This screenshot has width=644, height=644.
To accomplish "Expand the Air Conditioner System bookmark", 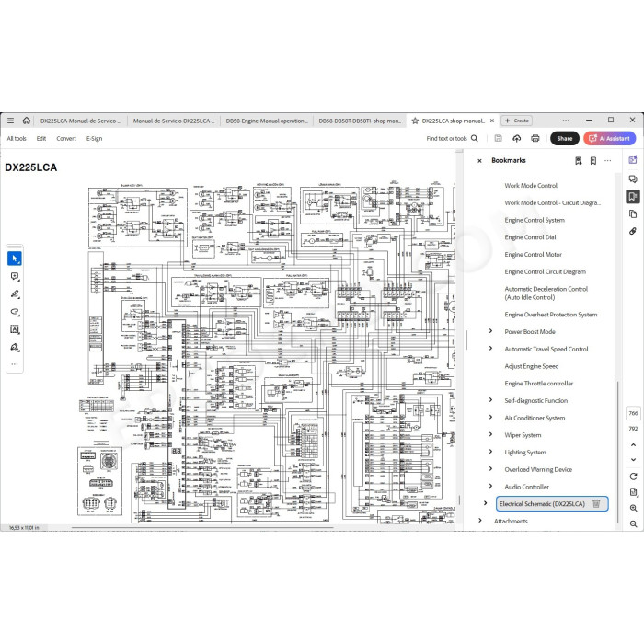I will [x=490, y=418].
